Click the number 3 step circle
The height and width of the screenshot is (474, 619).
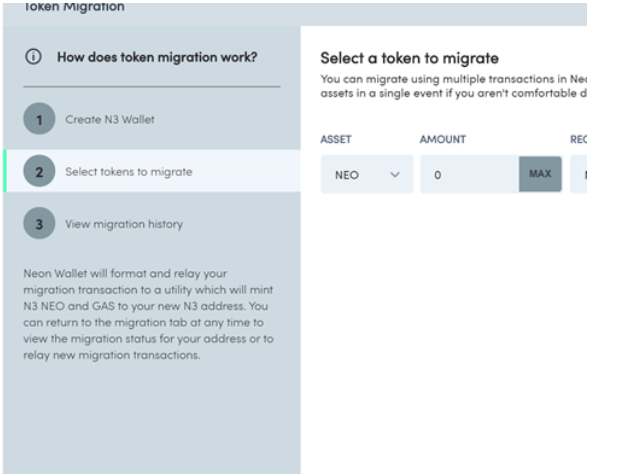(x=39, y=223)
